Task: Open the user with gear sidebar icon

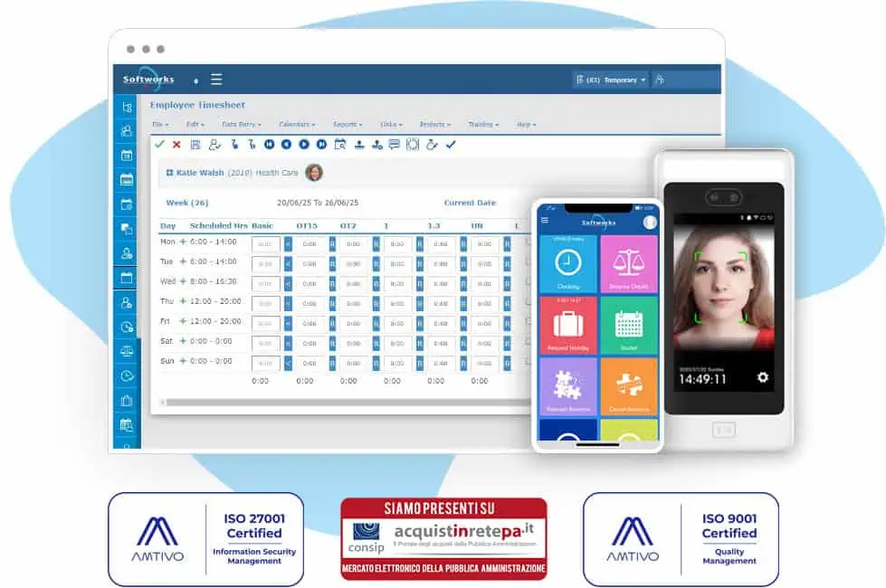Action: pos(127,303)
